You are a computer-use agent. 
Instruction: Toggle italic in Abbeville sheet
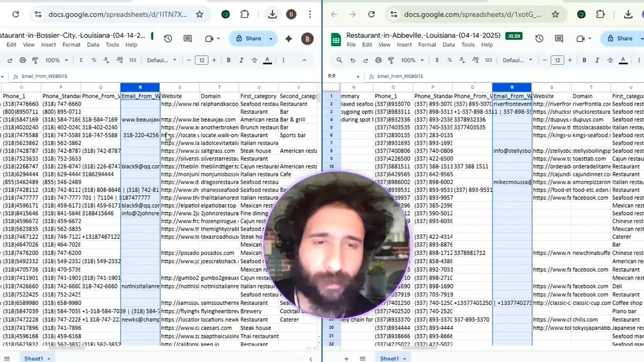pos(597,60)
